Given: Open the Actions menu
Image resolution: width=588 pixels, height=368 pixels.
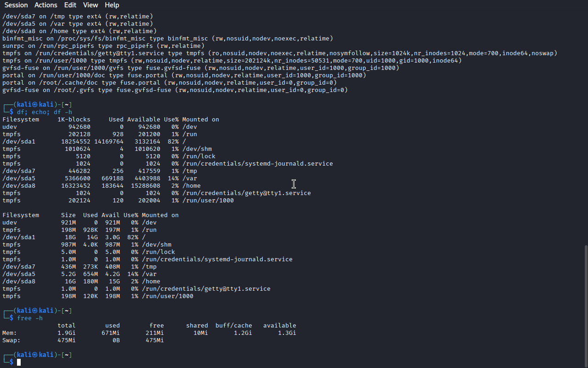Looking at the screenshot, I should pyautogui.click(x=46, y=5).
